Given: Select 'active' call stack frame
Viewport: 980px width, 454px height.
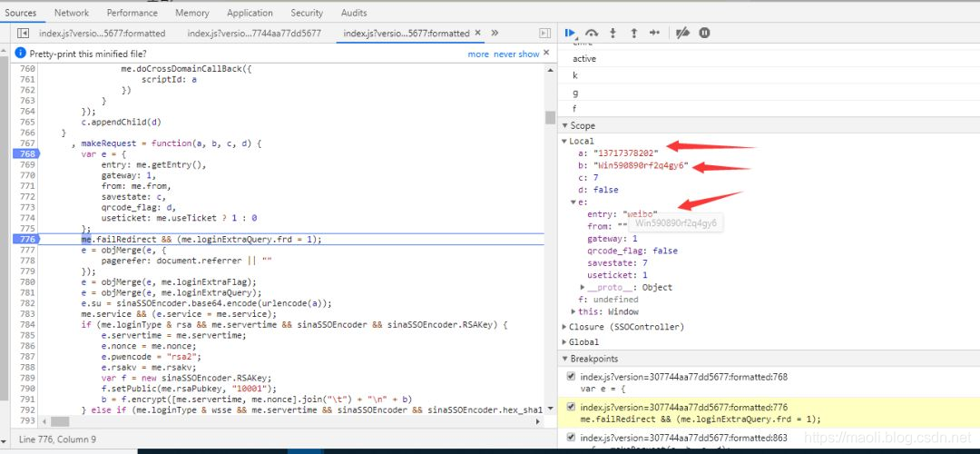Looking at the screenshot, I should 584,59.
